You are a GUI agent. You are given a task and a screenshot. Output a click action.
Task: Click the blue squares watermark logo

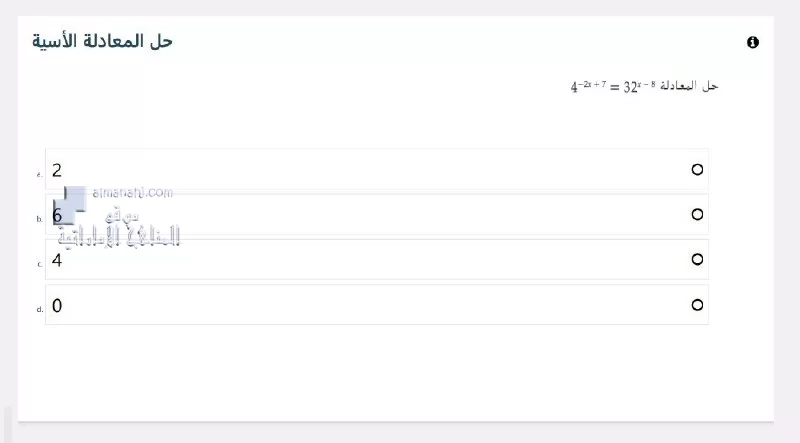click(70, 205)
